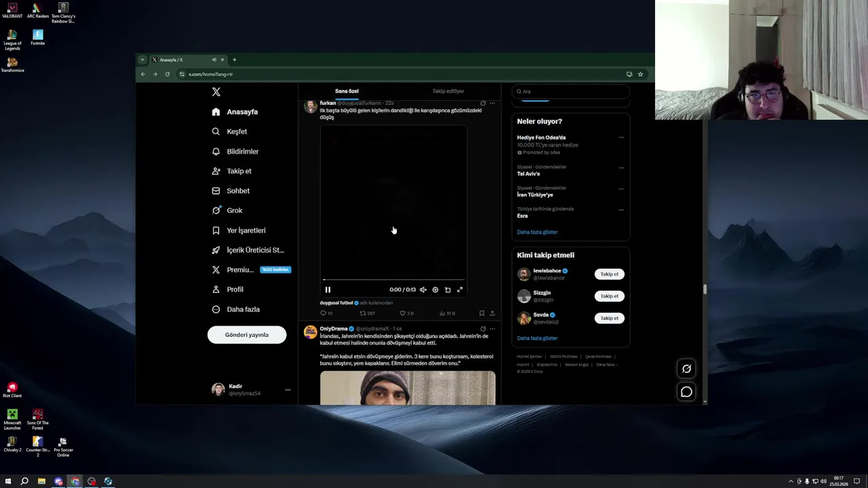Follow lewisbahce account
The width and height of the screenshot is (868, 488).
[x=610, y=274]
